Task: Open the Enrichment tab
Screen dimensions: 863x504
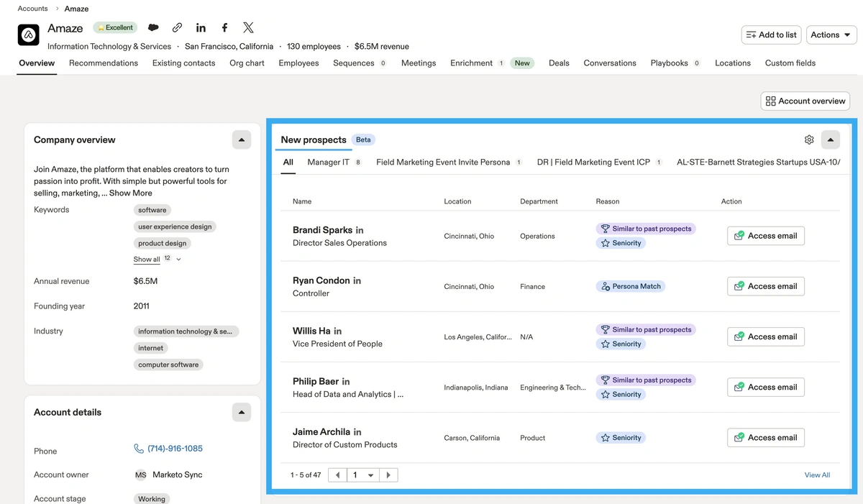Action: coord(477,63)
